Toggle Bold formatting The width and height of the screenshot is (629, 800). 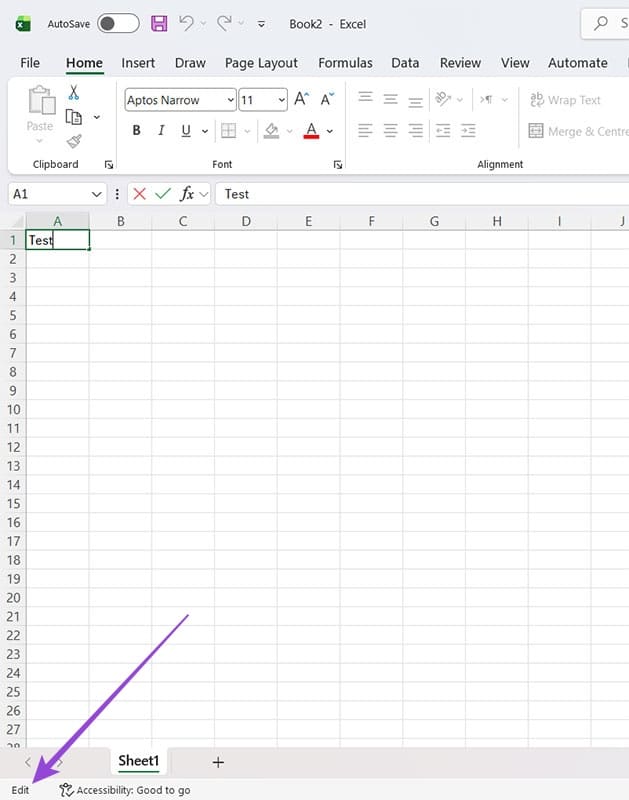(136, 131)
